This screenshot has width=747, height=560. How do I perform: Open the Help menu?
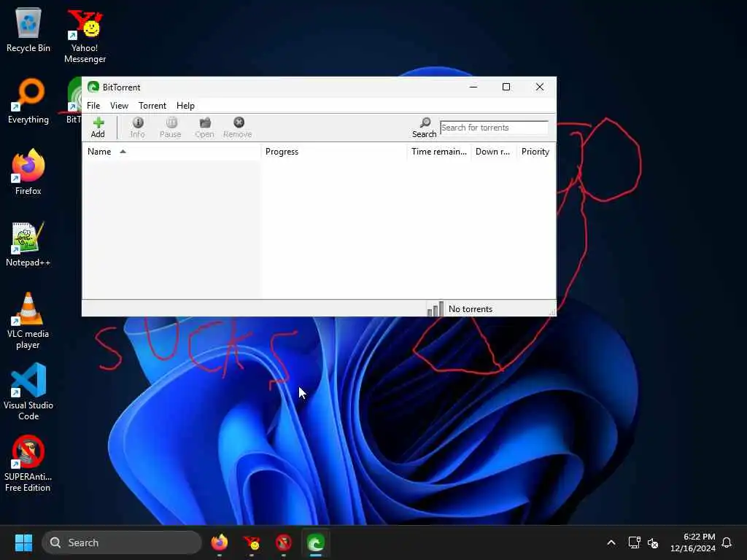185,105
